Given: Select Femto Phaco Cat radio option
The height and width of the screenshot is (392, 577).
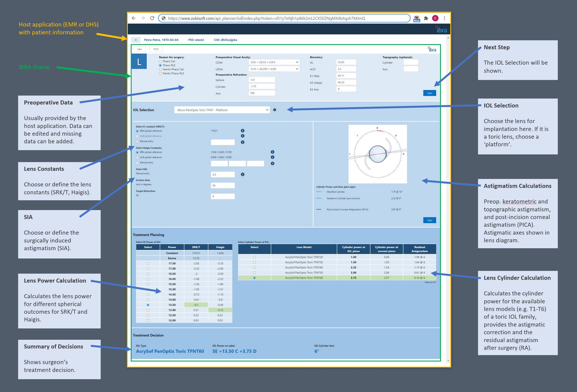Looking at the screenshot, I should point(160,69).
